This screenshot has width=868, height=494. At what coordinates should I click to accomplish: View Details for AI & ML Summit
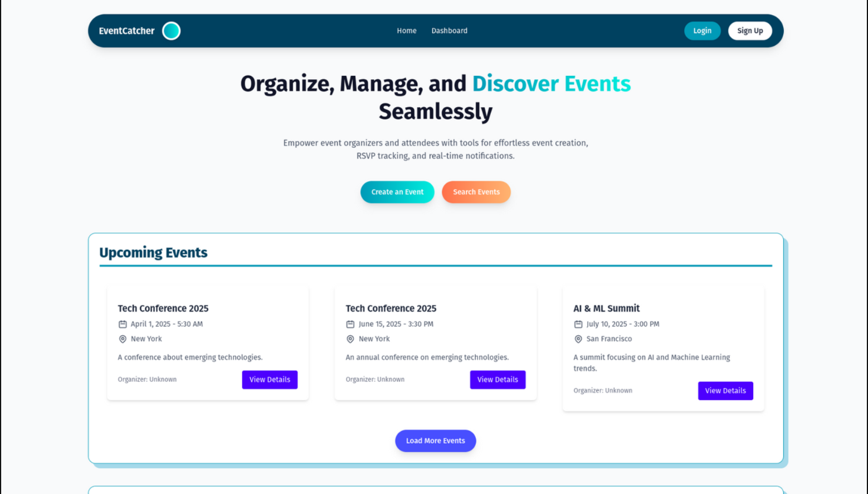[725, 391]
